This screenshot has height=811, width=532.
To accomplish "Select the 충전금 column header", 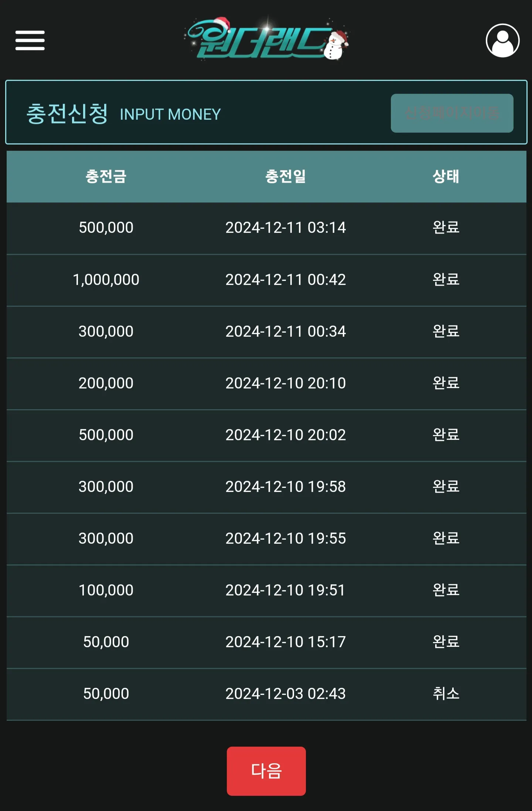I will 106,176.
